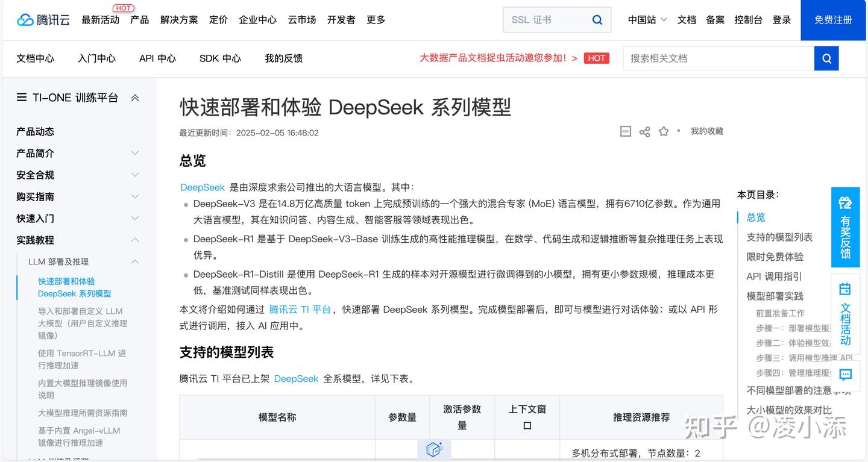Image resolution: width=868 pixels, height=462 pixels.
Task: Click the red HOT badge beside promo link
Action: click(597, 58)
